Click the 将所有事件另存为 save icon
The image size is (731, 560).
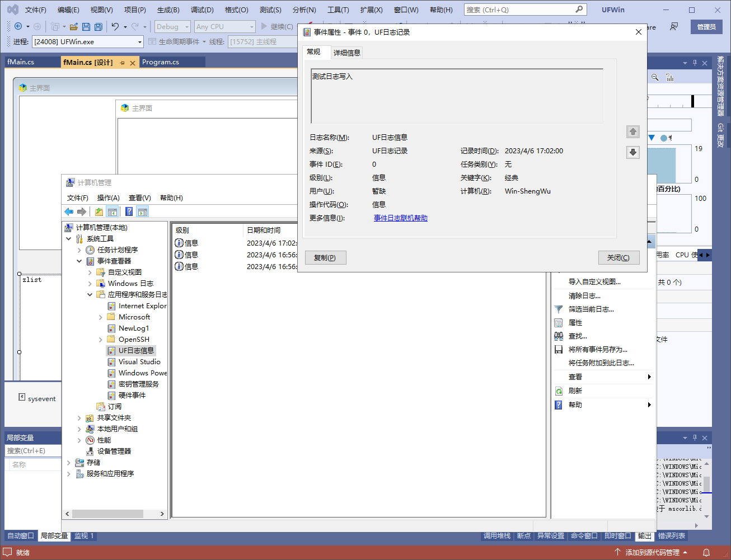(559, 350)
